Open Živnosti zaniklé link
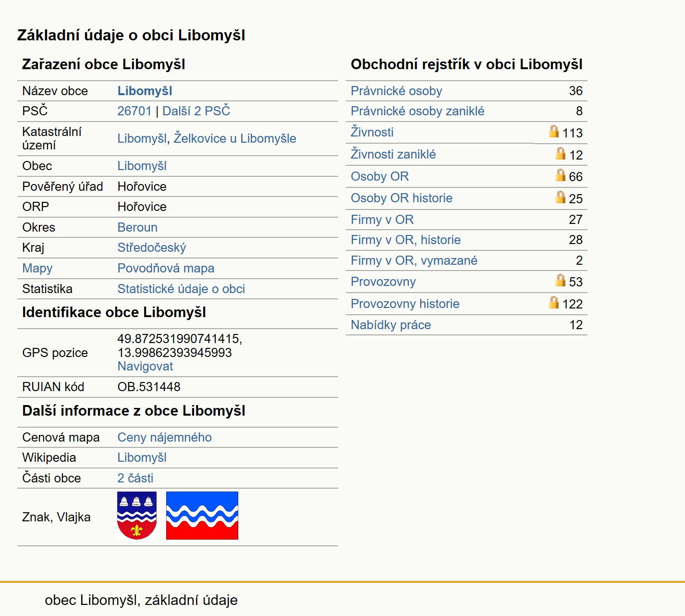Image resolution: width=685 pixels, height=616 pixels. [393, 154]
